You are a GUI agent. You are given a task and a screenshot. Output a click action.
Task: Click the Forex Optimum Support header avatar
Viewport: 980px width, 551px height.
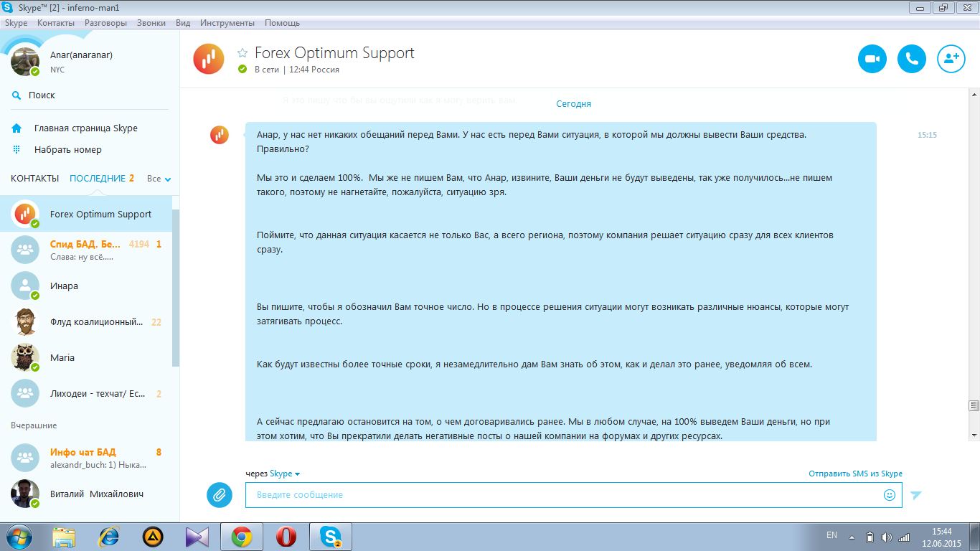(x=209, y=59)
